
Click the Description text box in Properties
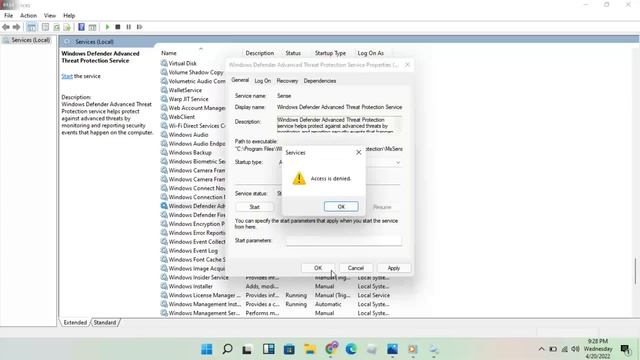(339, 124)
